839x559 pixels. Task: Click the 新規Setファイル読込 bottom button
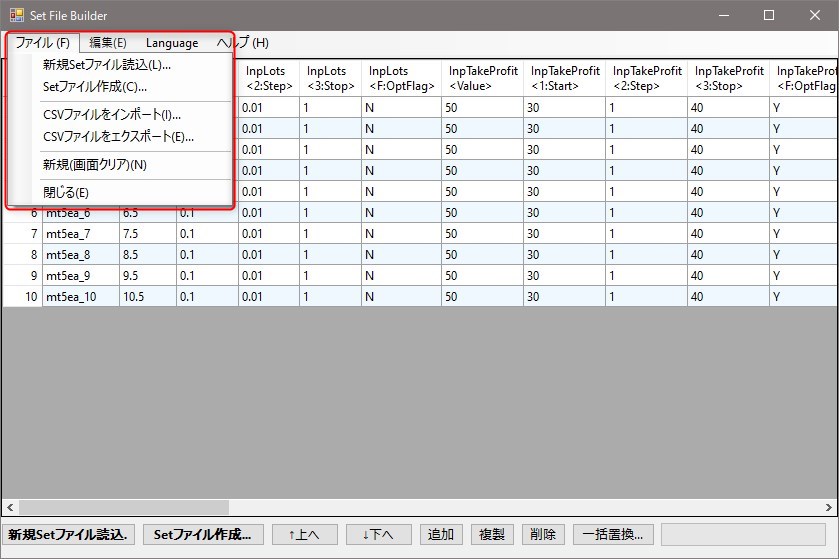point(68,534)
